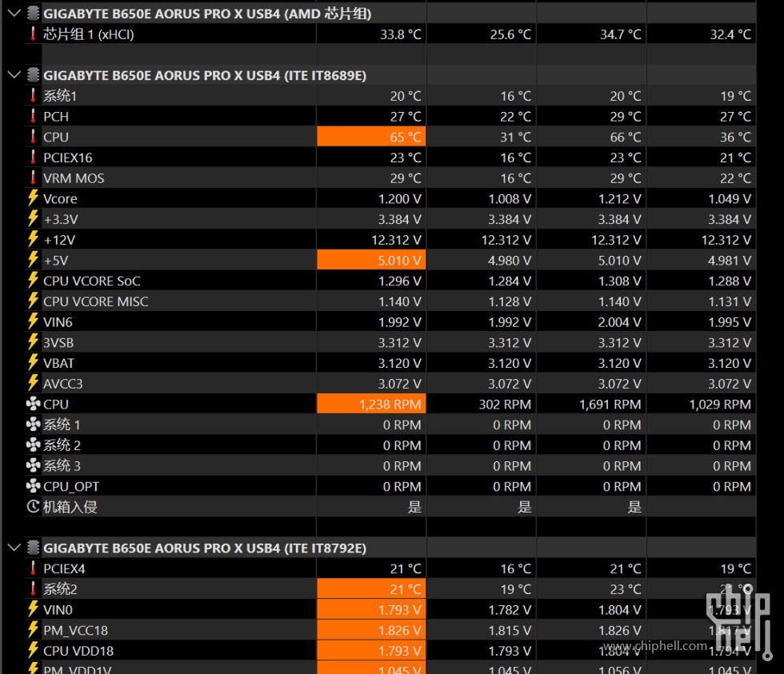This screenshot has width=784, height=674.
Task: Click the 302 RPM minimum fan value
Action: tap(505, 405)
